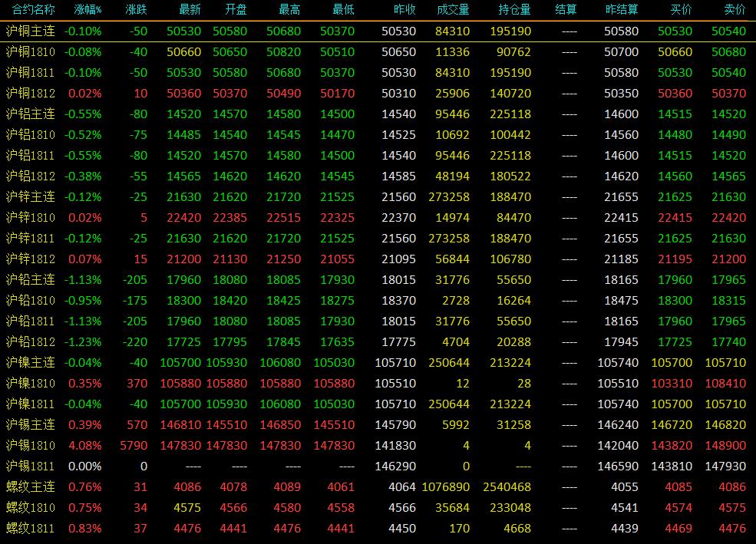Click 沪镍1810 latest price 105880

[x=180, y=384]
